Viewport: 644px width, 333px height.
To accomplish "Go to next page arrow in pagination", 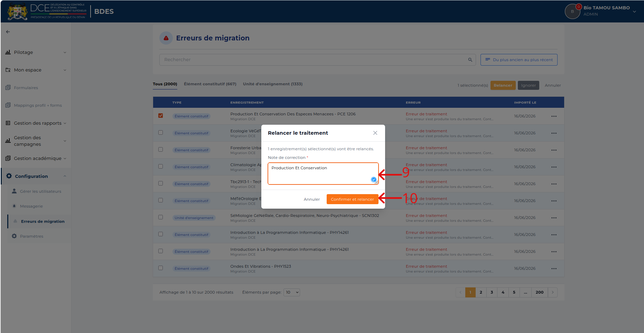I will pos(553,292).
